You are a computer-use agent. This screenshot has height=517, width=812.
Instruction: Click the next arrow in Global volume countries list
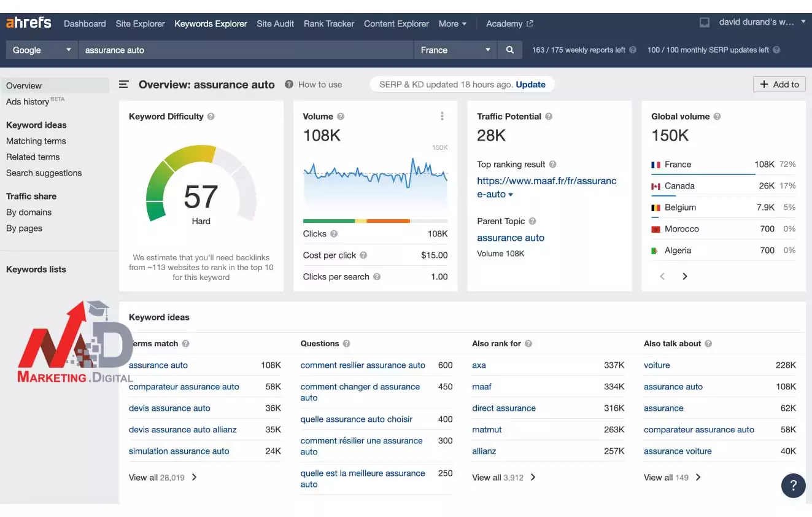(684, 276)
